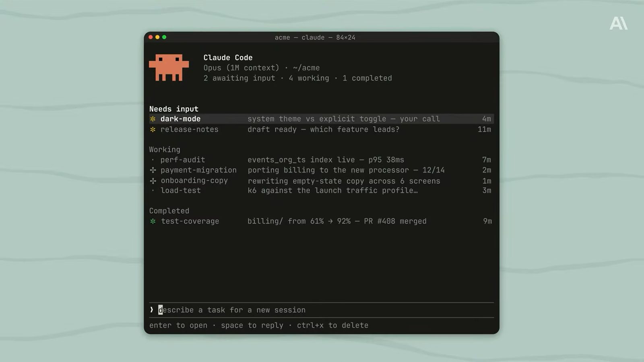The width and height of the screenshot is (644, 362).
Task: Click the spinner icon beside payment-migration
Action: click(x=153, y=170)
